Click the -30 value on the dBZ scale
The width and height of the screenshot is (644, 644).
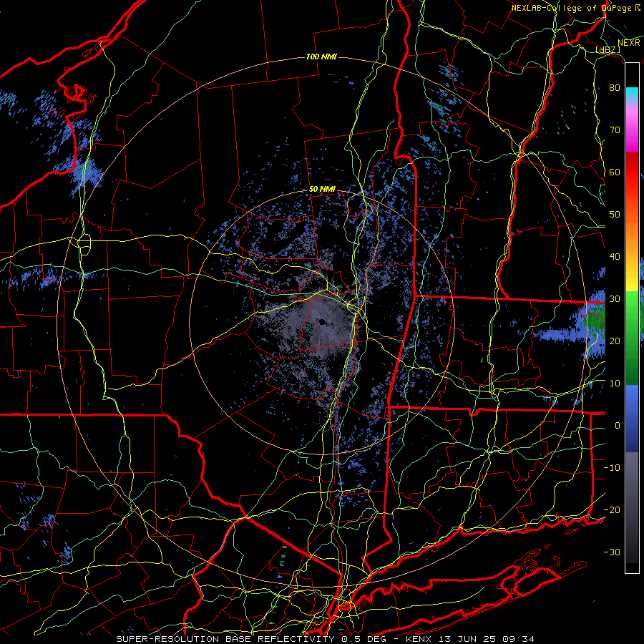click(612, 552)
